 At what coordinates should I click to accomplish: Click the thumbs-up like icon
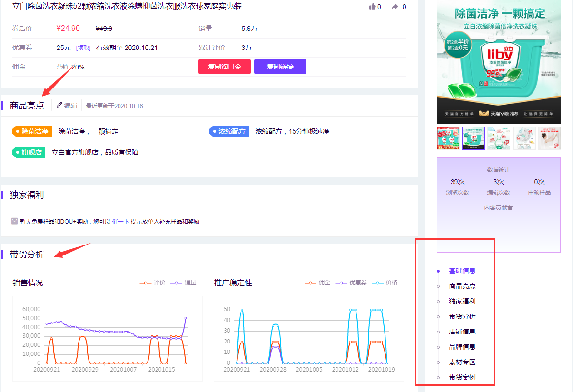[372, 7]
